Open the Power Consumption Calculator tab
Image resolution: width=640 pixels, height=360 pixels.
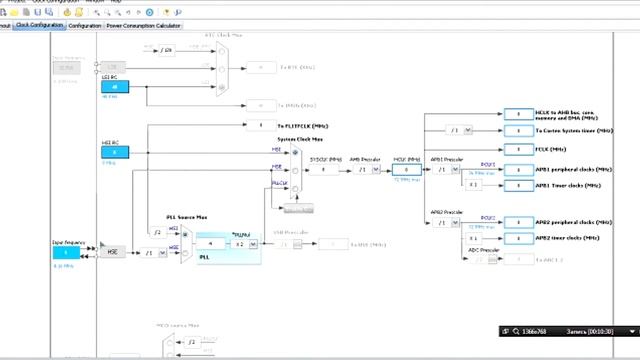pos(143,26)
